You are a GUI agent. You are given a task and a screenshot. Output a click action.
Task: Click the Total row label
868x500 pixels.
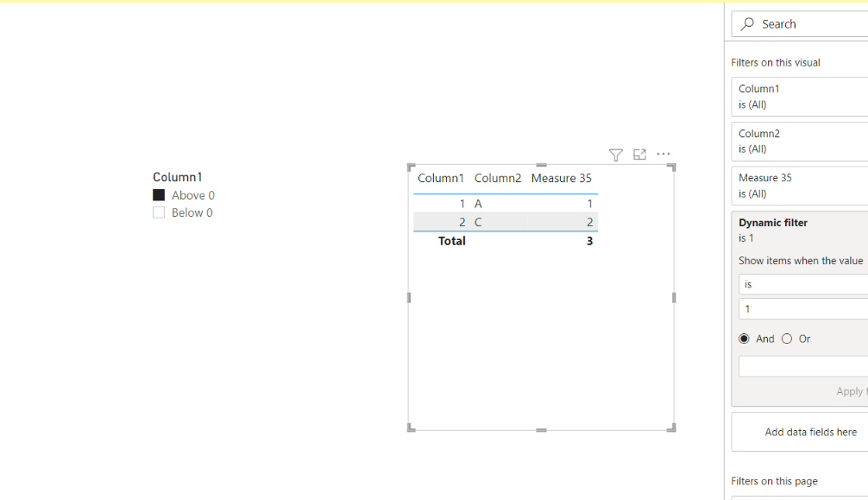tap(452, 241)
